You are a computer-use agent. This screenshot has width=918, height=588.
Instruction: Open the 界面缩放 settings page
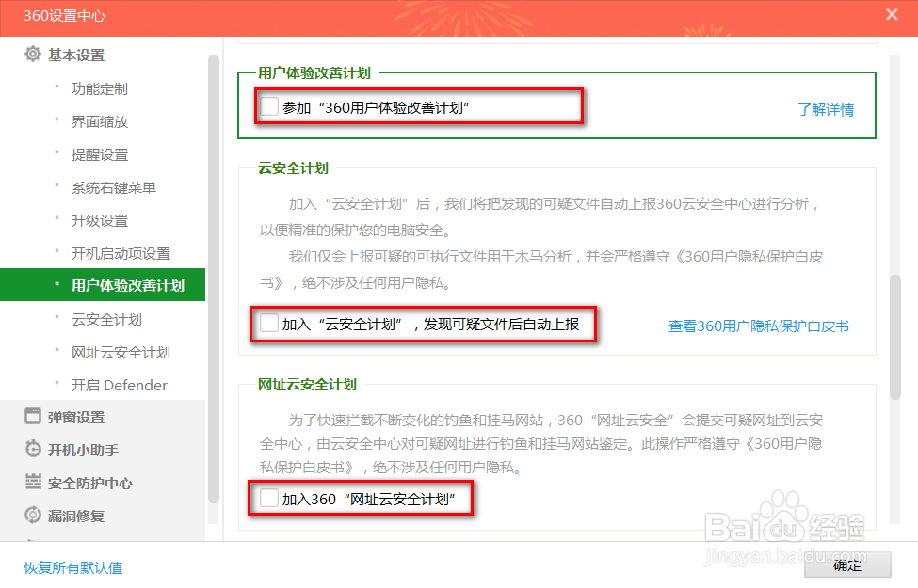(100, 121)
